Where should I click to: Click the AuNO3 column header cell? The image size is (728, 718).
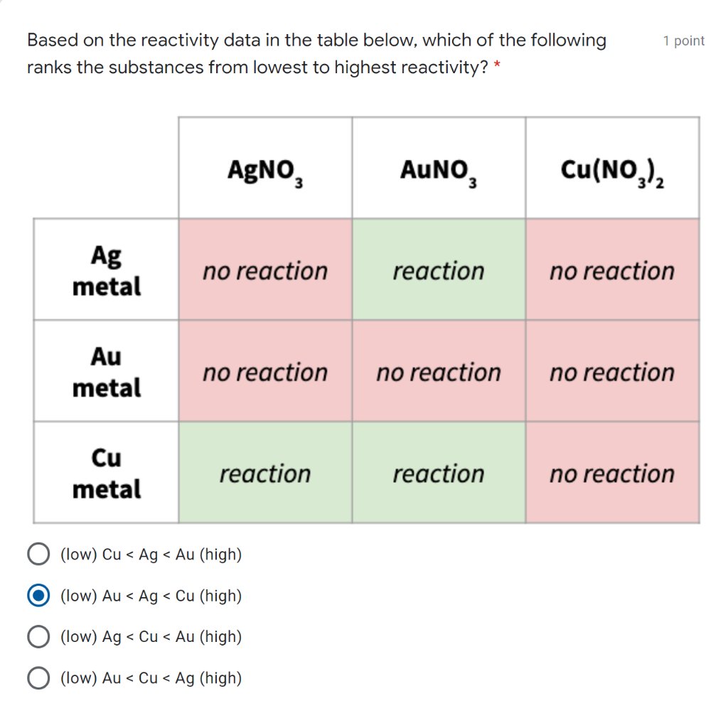pyautogui.click(x=438, y=168)
